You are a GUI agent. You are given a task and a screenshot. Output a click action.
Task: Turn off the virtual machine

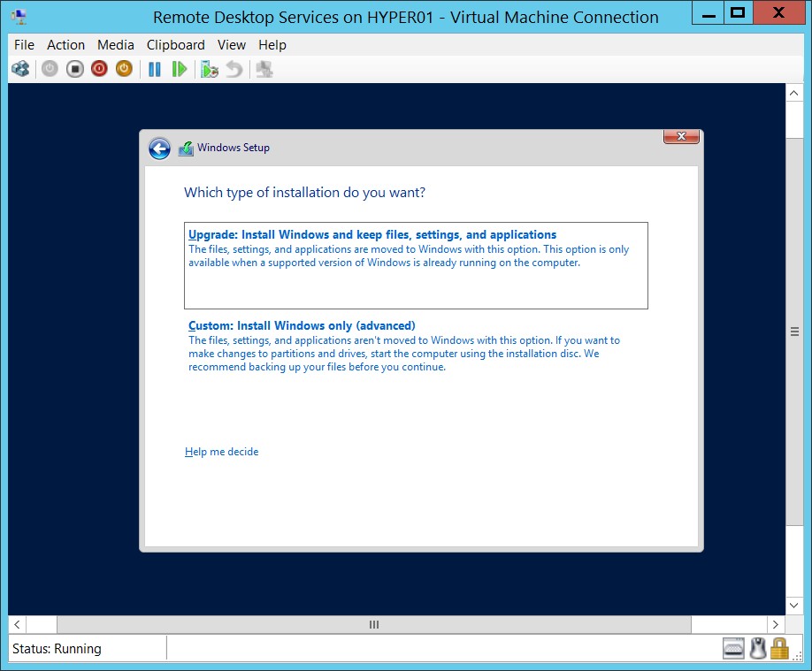(x=74, y=69)
